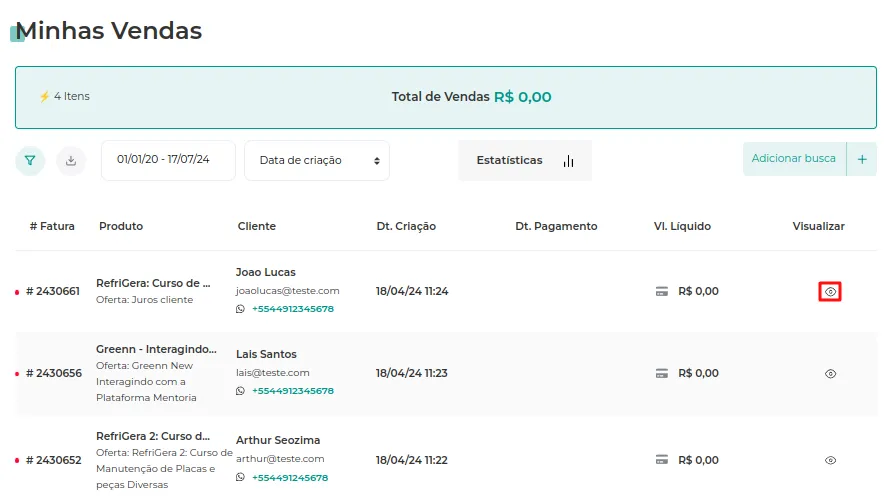The image size is (889, 501).
Task: Click the Total de Vendas R$ 0,00 summary
Action: [x=471, y=97]
